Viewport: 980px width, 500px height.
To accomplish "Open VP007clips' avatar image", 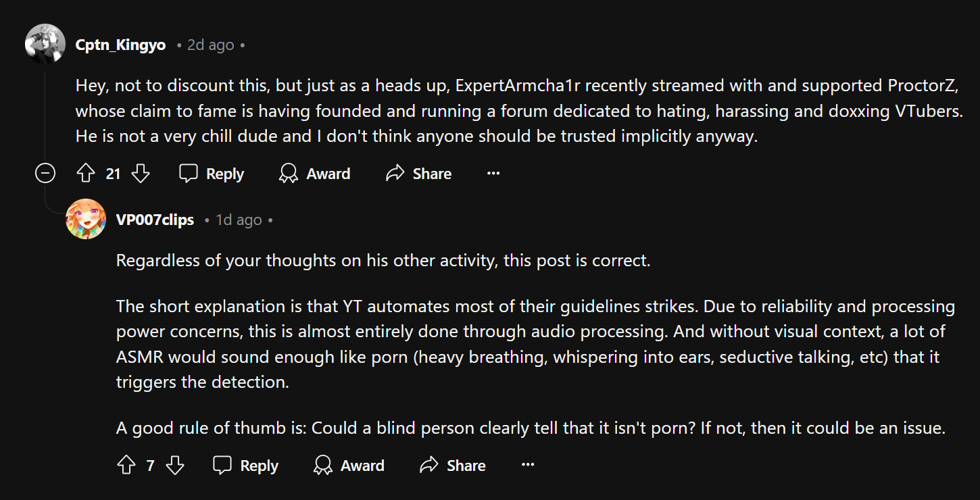I will click(86, 219).
